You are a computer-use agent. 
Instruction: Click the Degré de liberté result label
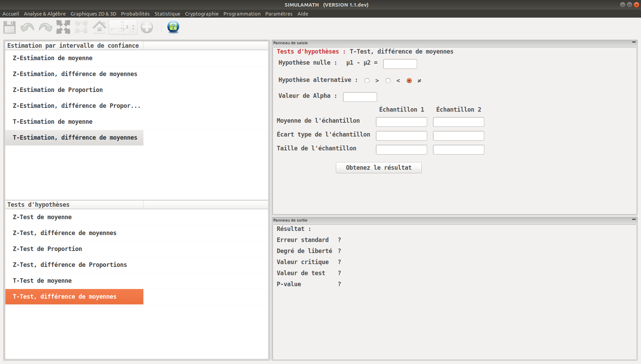pos(304,251)
